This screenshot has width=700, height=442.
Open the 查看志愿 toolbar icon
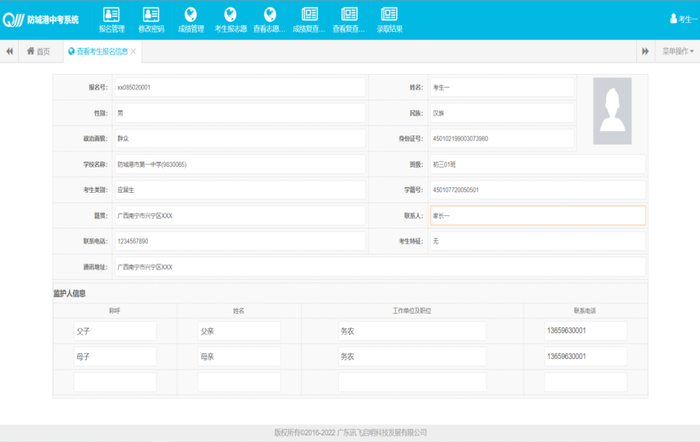click(270, 19)
